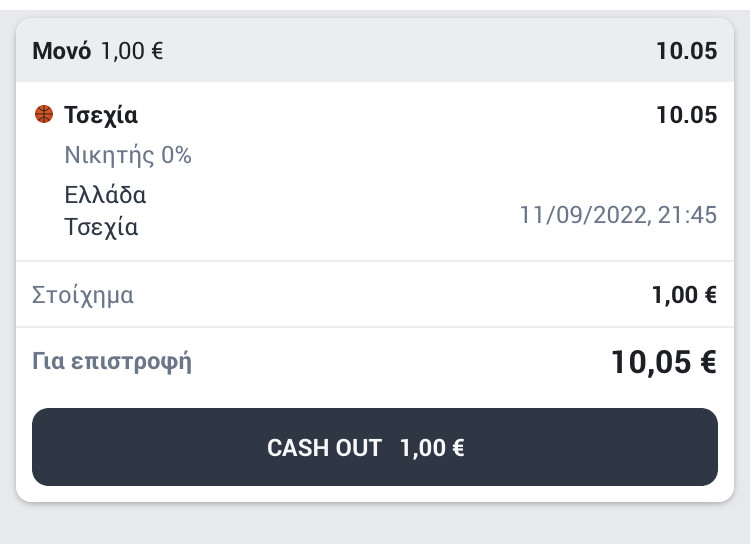Select the bold Τσεχία selection title
Screen dimensions: 750x544
(x=101, y=115)
